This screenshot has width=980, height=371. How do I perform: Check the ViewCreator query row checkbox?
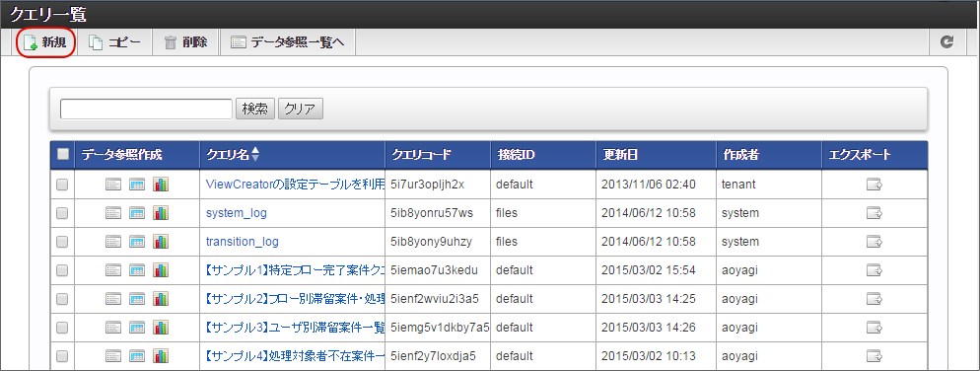(62, 185)
